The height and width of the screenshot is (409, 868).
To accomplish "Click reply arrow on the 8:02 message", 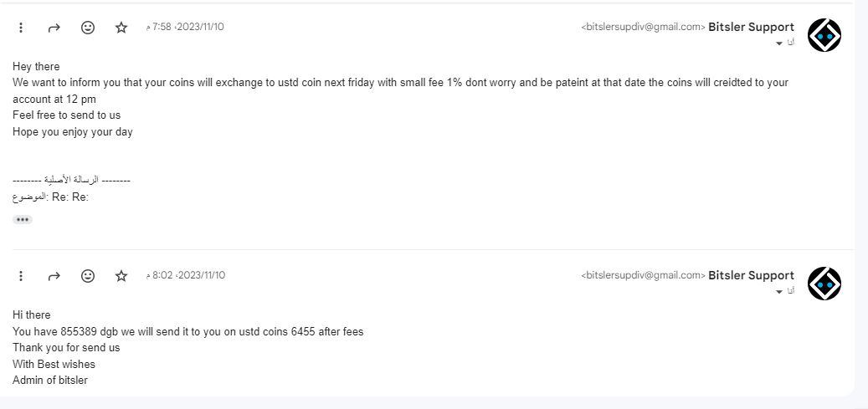I will point(54,276).
